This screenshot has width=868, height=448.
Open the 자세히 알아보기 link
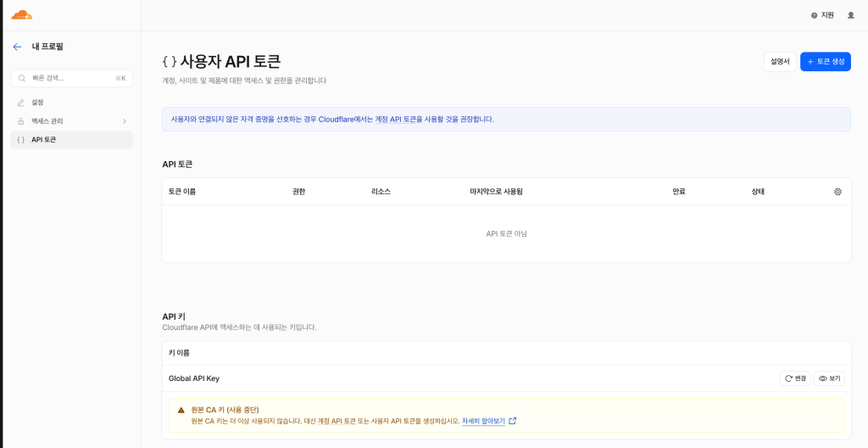tap(483, 421)
